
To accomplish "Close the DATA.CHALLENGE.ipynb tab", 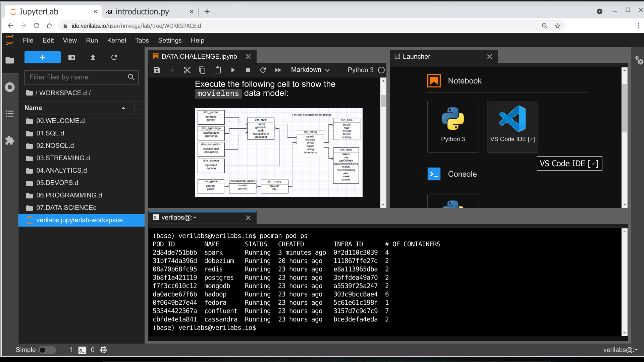I will tap(248, 57).
